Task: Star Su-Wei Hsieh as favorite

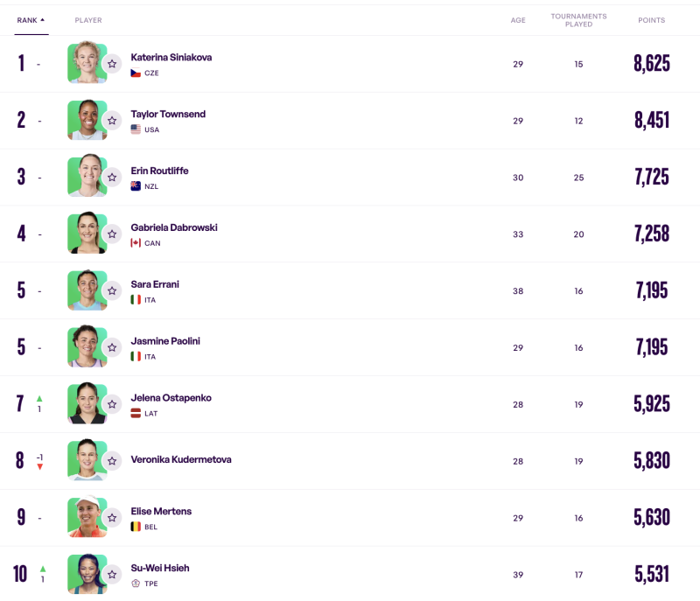Action: 112,575
